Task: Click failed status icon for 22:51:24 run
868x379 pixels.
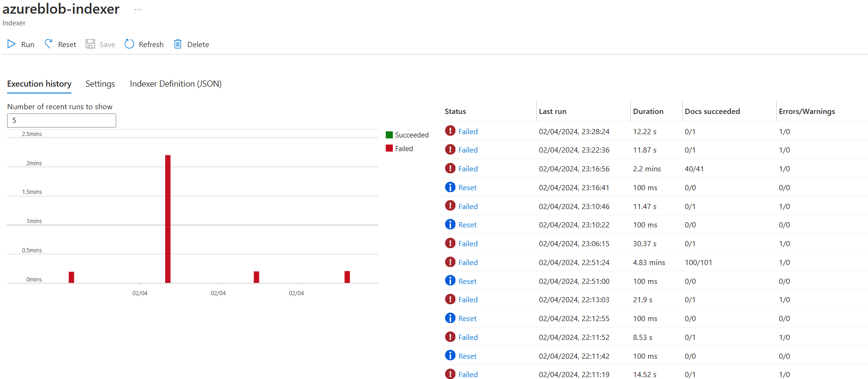Action: pos(450,262)
